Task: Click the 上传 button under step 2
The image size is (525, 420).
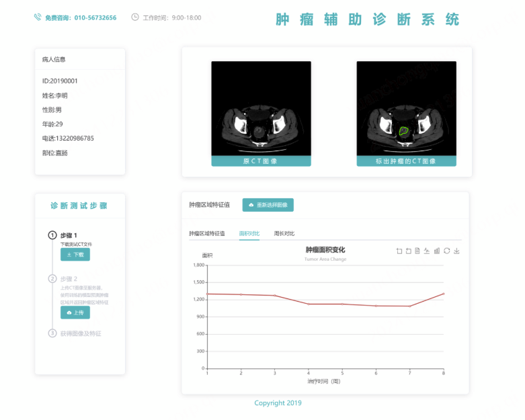Action: coord(75,312)
